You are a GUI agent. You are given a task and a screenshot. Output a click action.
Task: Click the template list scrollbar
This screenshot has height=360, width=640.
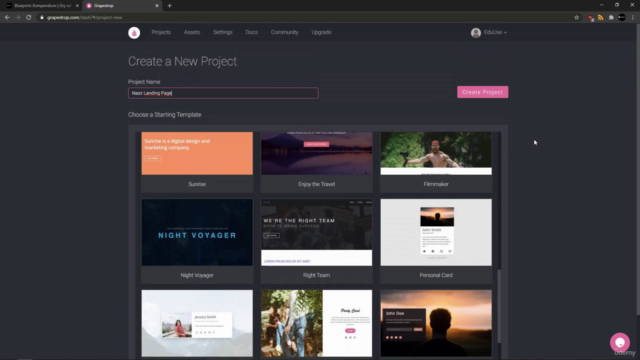499,306
